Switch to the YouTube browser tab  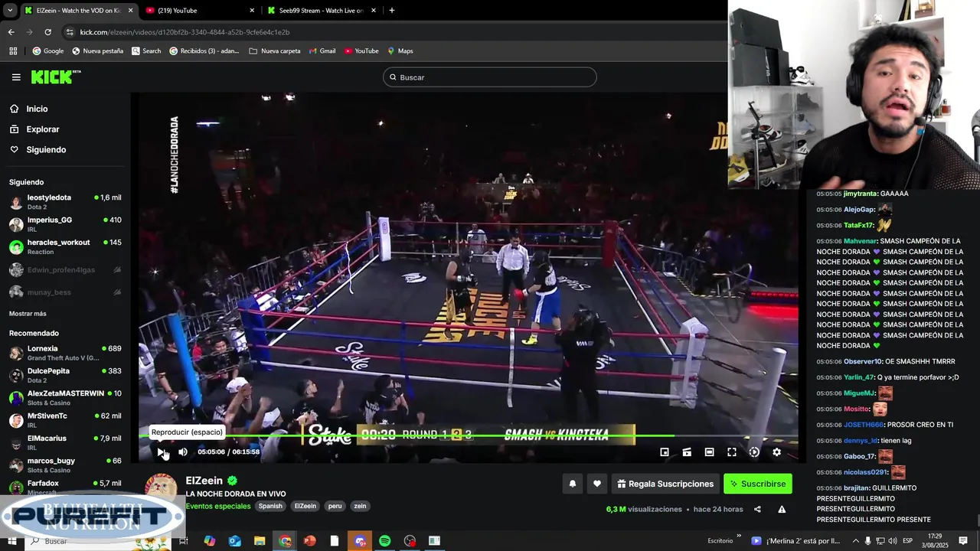coord(199,11)
